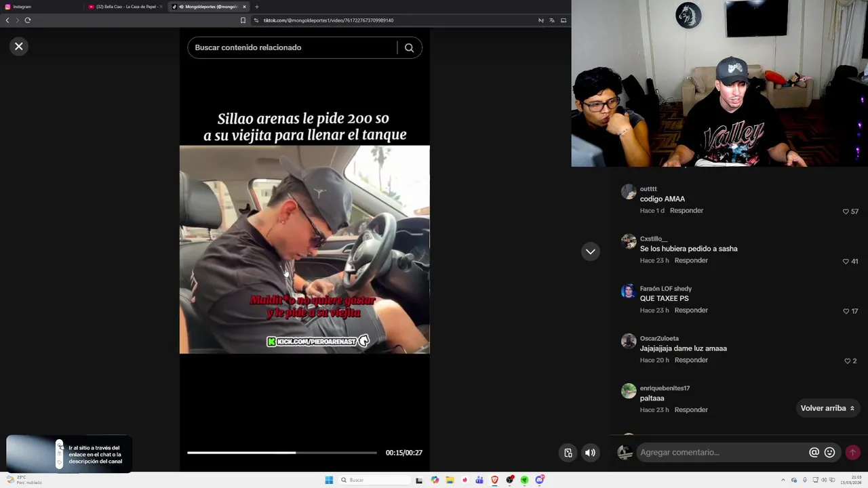Open OscarZuloeta's profile avatar

click(x=629, y=341)
